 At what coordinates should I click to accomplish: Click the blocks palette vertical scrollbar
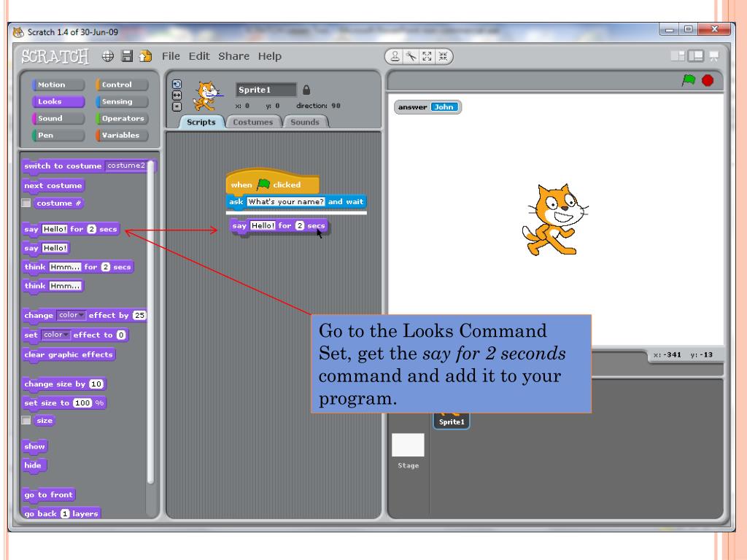coord(150,322)
